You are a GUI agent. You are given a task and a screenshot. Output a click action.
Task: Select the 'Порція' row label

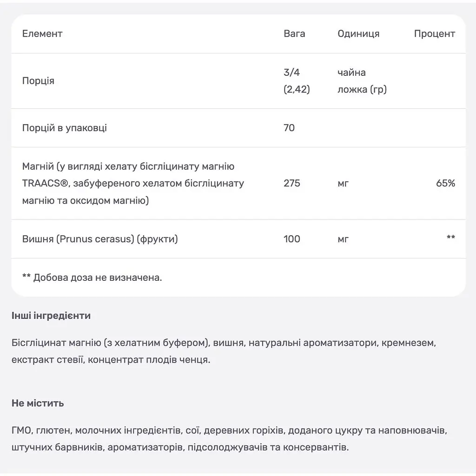[38, 81]
